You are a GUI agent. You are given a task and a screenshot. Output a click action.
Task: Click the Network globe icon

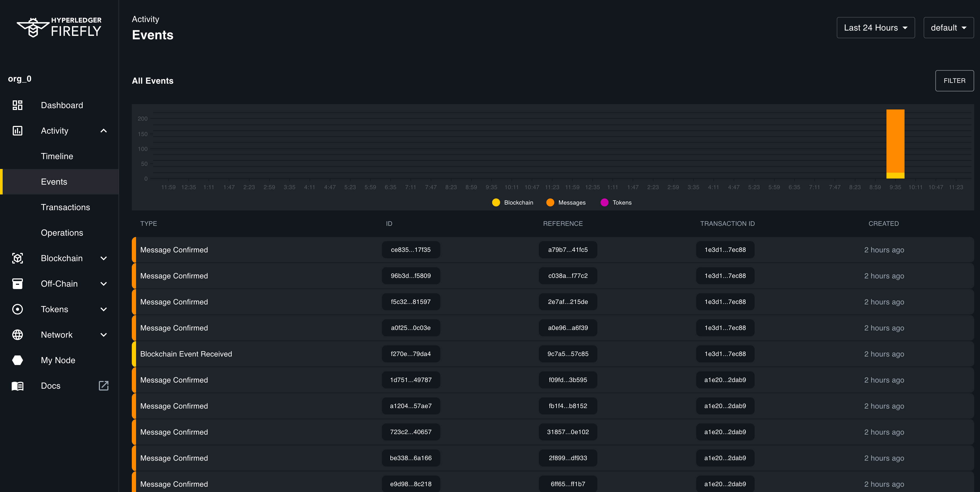pyautogui.click(x=17, y=334)
